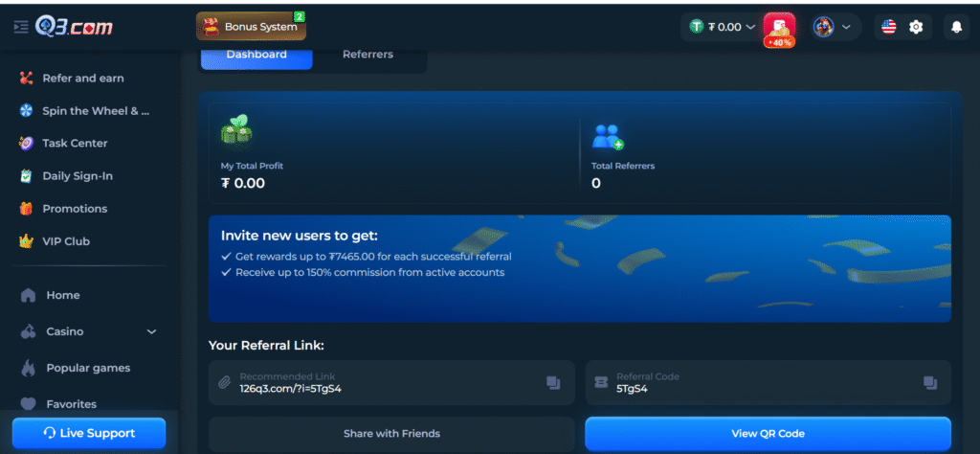980x454 pixels.
Task: Click the US flag language icon
Action: (x=889, y=27)
